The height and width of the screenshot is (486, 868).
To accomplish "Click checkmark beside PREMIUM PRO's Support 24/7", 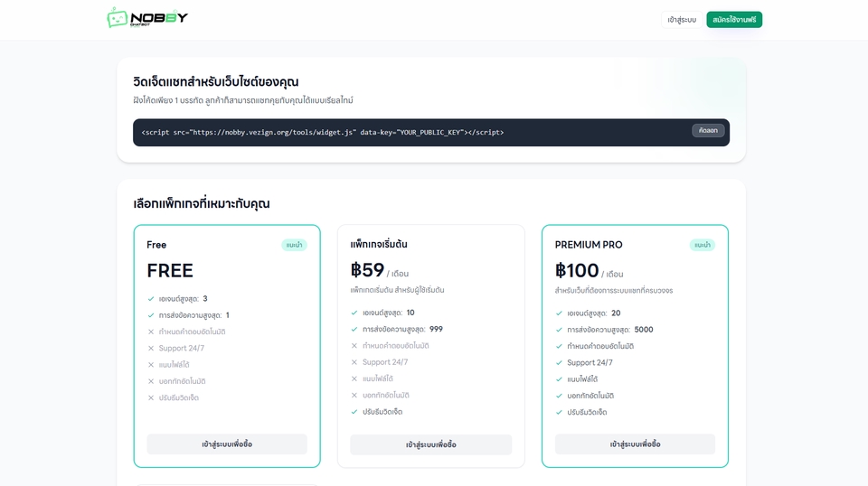I will 559,363.
